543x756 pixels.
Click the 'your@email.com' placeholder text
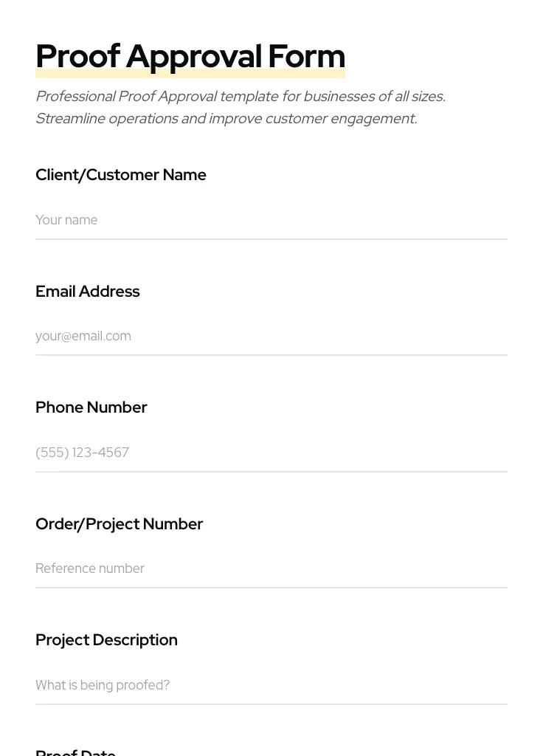point(83,336)
